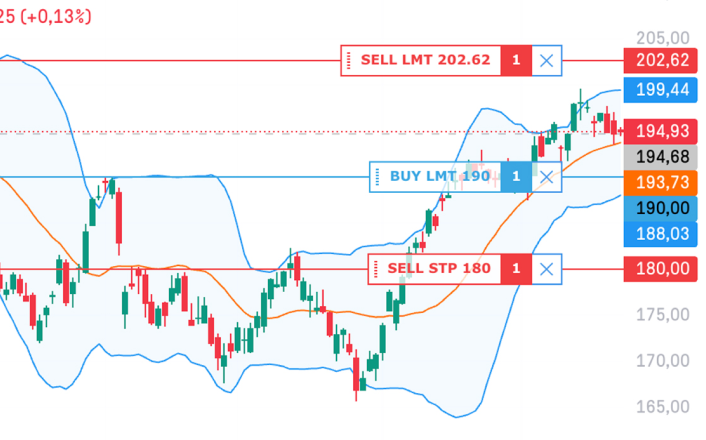706x440 pixels.
Task: Cancel the SELL LMT 202.62 order
Action: (x=547, y=60)
